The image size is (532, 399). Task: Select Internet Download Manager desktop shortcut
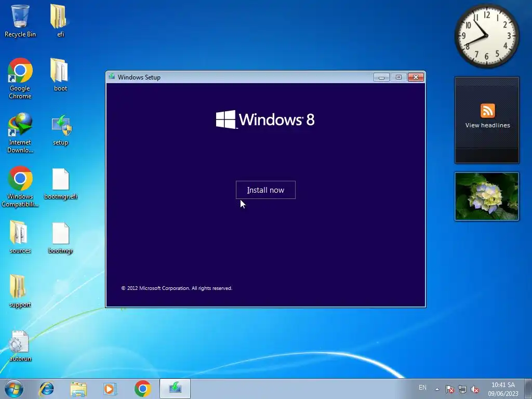pos(20,132)
